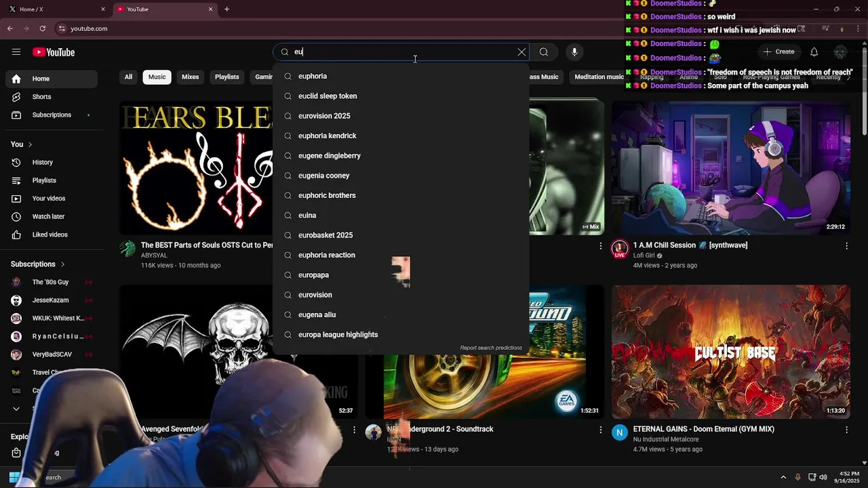Viewport: 868px width, 488px height.
Task: Open JesseKazam channel
Action: [x=52, y=300]
